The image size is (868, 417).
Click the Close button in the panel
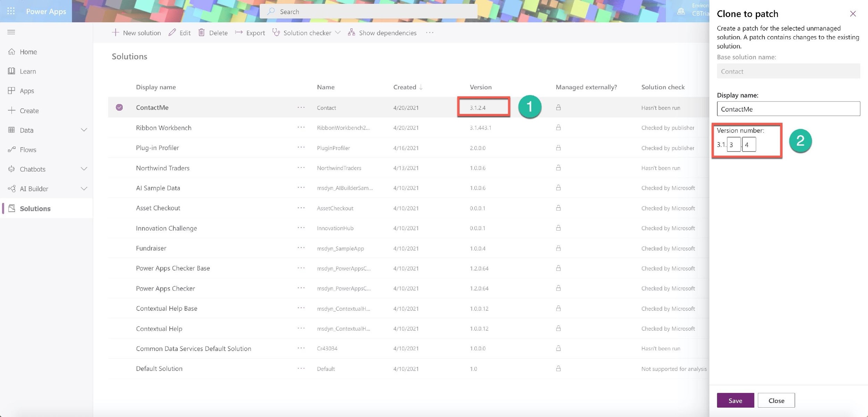pyautogui.click(x=776, y=400)
